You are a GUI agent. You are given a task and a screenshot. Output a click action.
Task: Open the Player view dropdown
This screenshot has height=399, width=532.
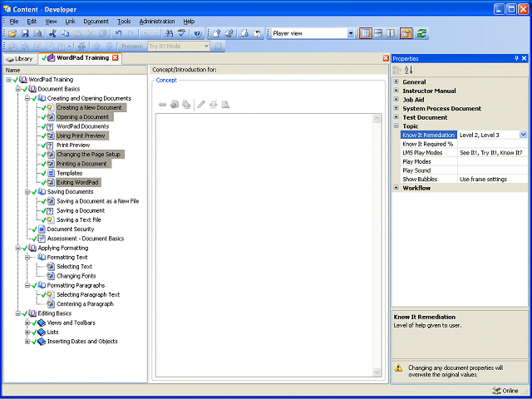tap(351, 33)
